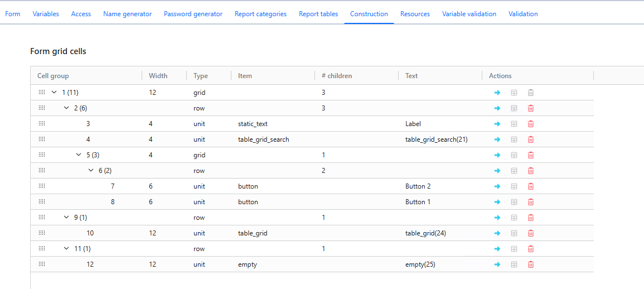Viewport: 644px width, 289px height.
Task: Select the Button 2 text cell
Action: [418, 186]
